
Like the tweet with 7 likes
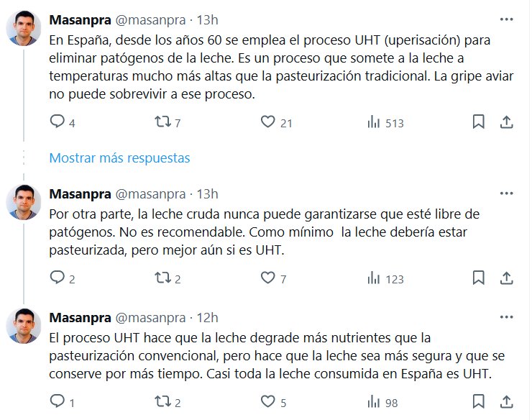click(x=268, y=278)
